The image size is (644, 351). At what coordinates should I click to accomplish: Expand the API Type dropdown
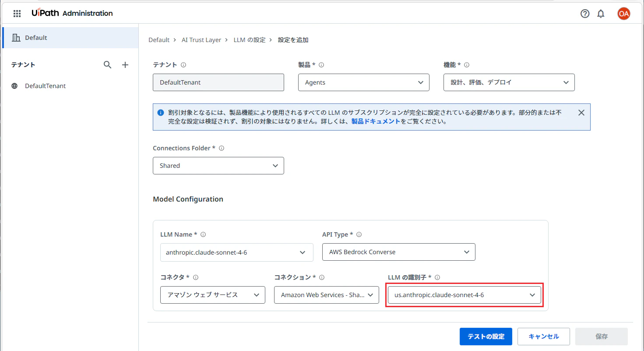pyautogui.click(x=399, y=252)
